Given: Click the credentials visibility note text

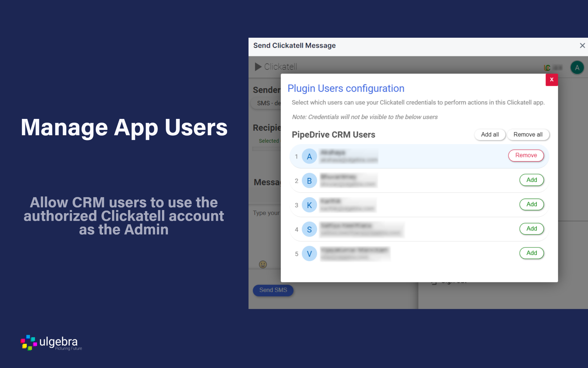Looking at the screenshot, I should click(x=365, y=117).
